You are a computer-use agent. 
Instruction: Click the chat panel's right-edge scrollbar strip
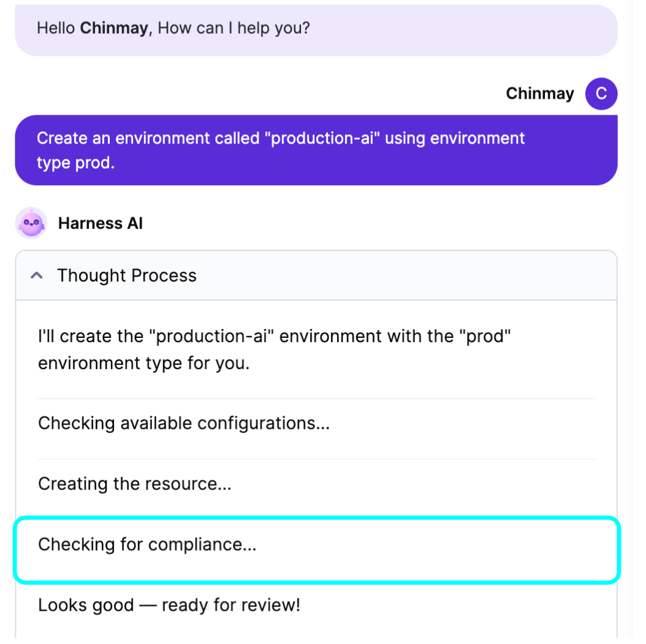[x=628, y=321]
